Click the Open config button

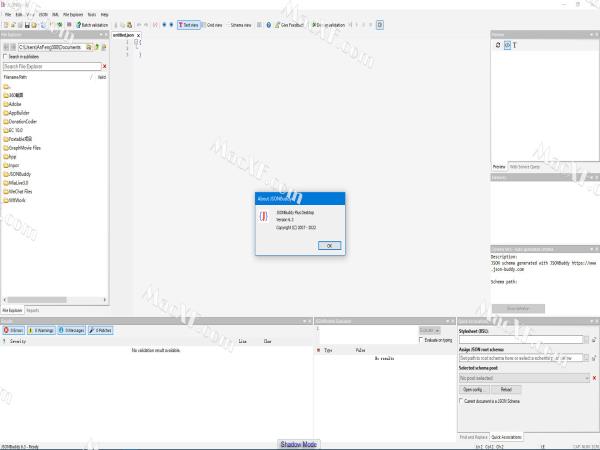click(474, 390)
